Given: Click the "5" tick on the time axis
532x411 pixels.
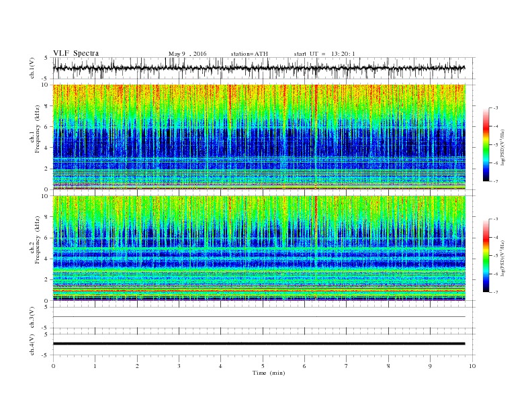Looking at the screenshot, I should [263, 366].
